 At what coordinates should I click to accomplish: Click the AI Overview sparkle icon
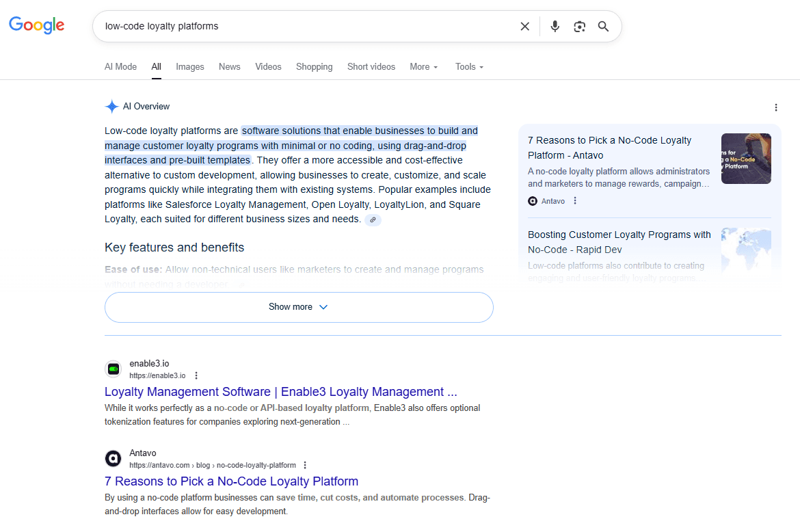tap(111, 107)
